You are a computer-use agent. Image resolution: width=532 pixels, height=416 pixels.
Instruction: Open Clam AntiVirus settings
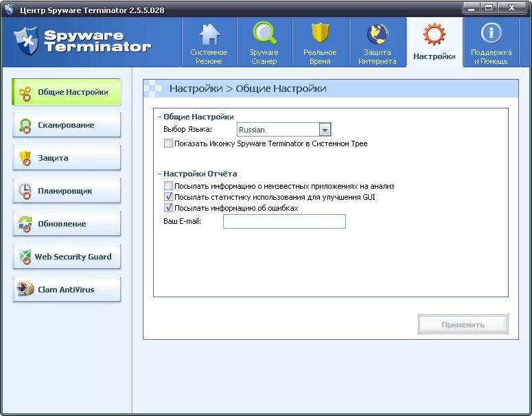tap(67, 290)
